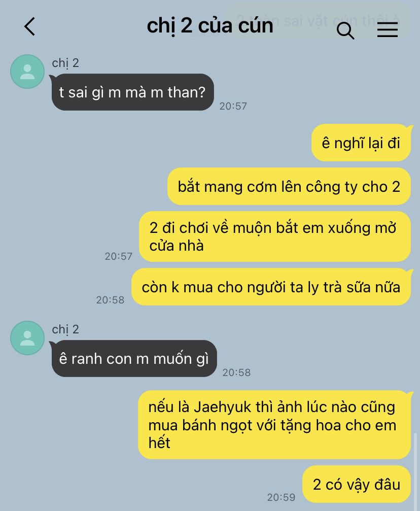This screenshot has width=420, height=511.
Task: Tap the Jaehyuk bánh ngọt message
Action: coord(274,425)
